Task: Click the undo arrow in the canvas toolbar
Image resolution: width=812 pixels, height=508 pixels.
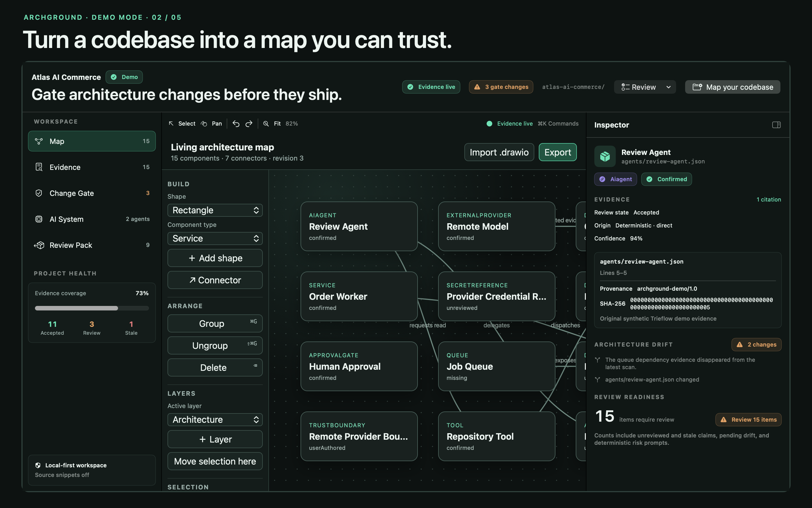Action: tap(236, 124)
